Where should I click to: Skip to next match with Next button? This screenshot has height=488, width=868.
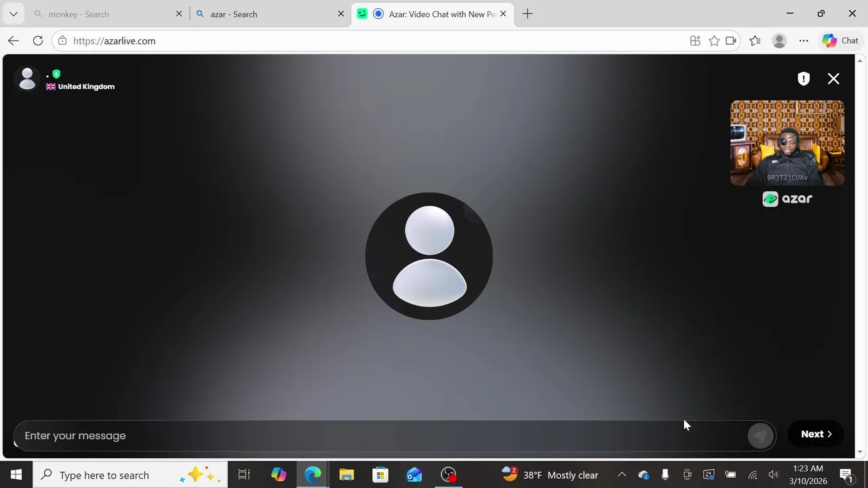(816, 434)
